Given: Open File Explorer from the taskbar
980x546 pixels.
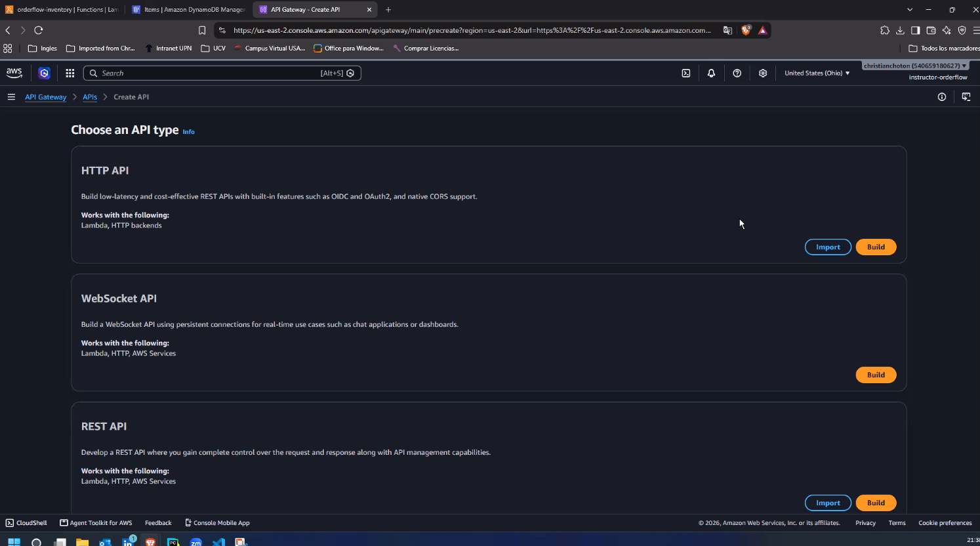Looking at the screenshot, I should (x=82, y=542).
